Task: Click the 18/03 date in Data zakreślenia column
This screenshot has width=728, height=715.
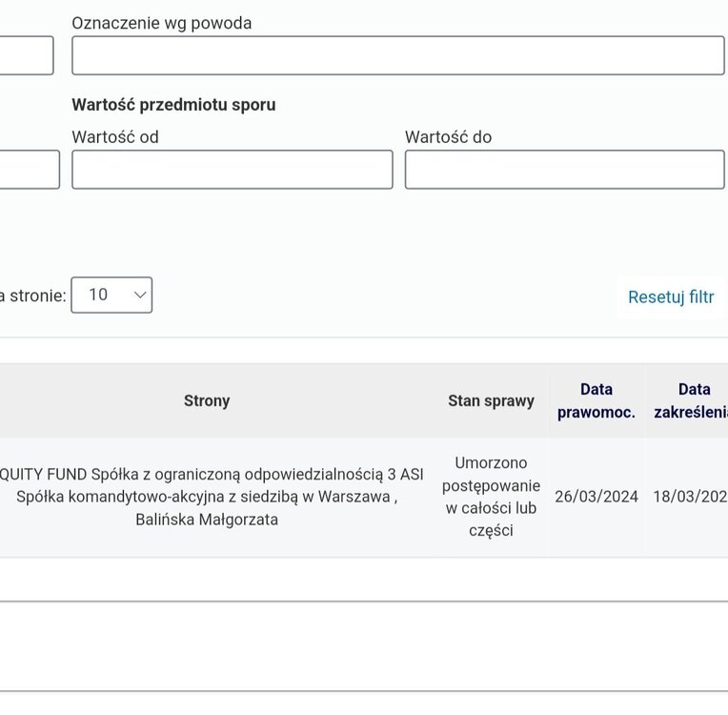Action: (x=691, y=497)
